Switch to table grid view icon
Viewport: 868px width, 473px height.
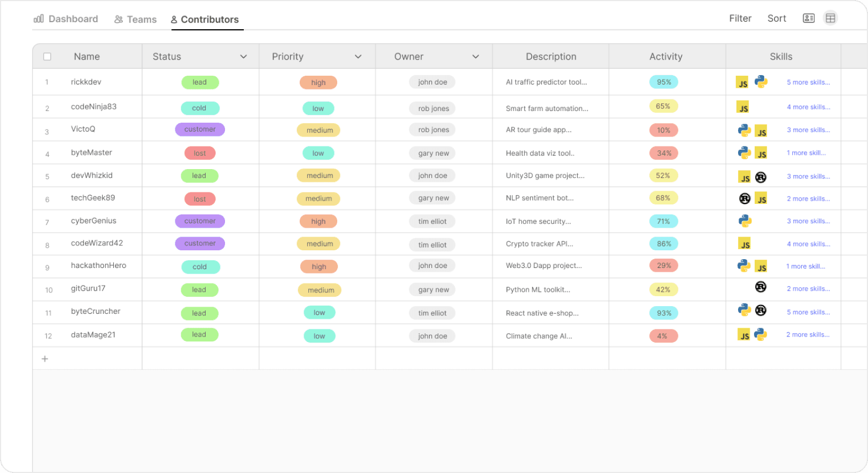pos(830,18)
